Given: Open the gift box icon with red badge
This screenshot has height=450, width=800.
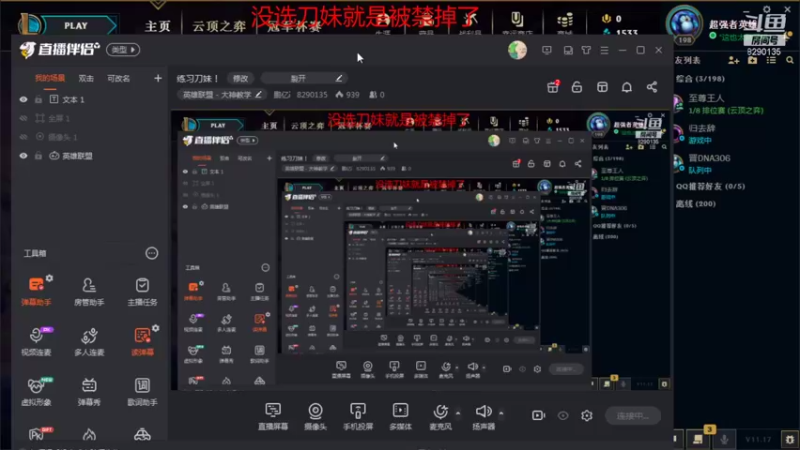Looking at the screenshot, I should (x=553, y=87).
